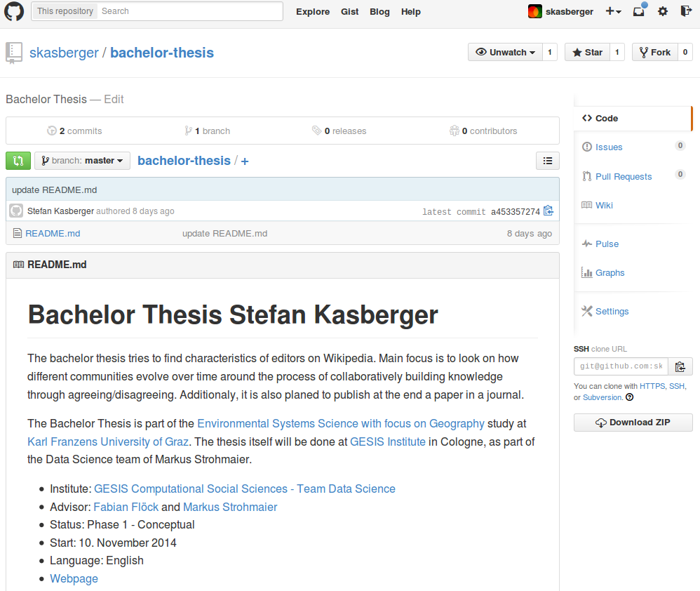Screen dimensions: 700x591
Task: Switch to the Code tab
Action: tap(633, 119)
